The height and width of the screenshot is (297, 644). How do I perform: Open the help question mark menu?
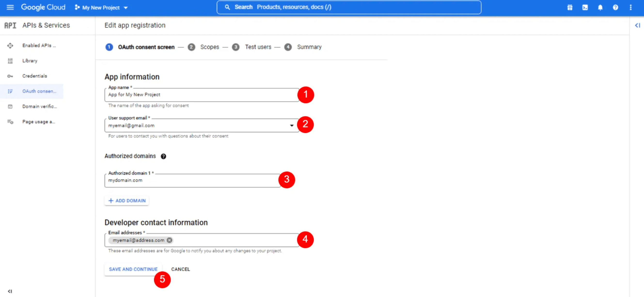pos(615,8)
